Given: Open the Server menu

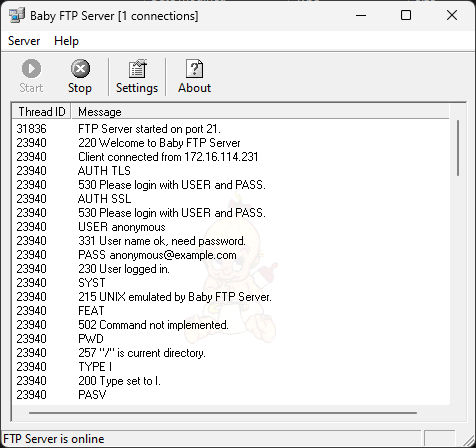Looking at the screenshot, I should [24, 41].
